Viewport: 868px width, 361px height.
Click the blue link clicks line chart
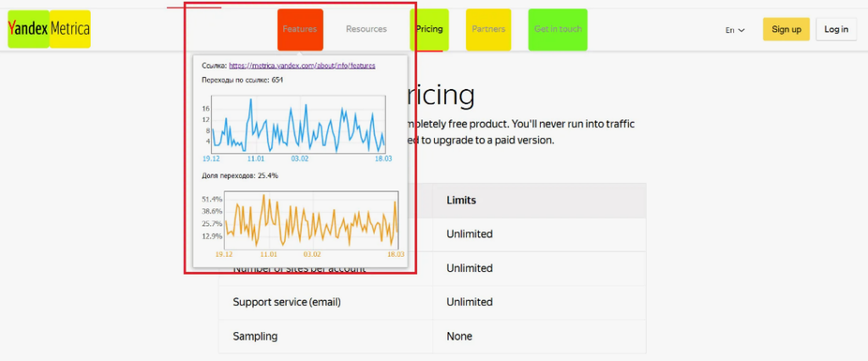tap(297, 123)
